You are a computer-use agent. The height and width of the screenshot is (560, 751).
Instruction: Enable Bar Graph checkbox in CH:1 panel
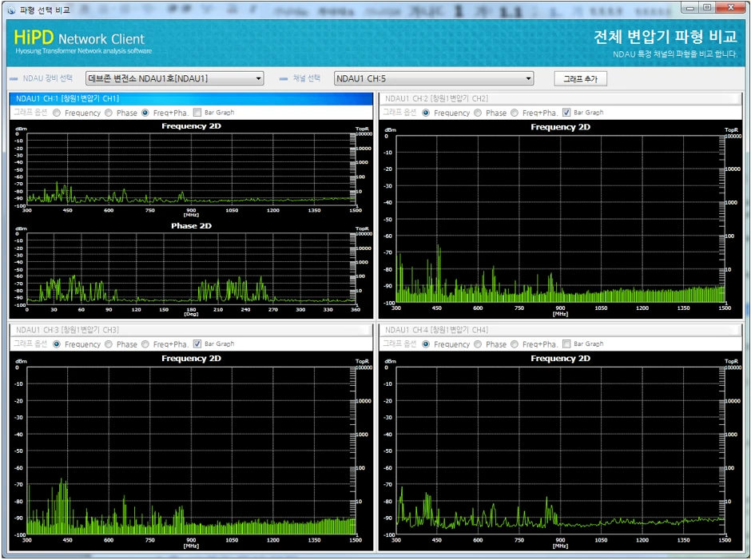tap(197, 113)
